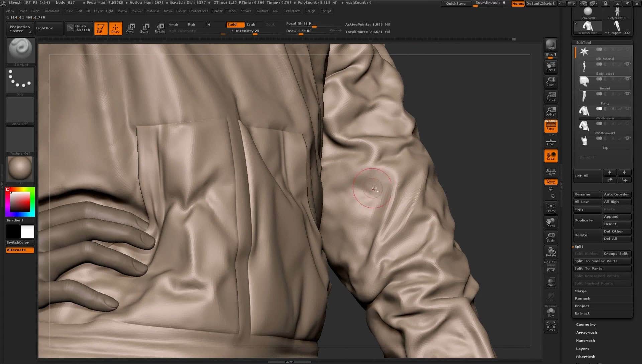Click the BPR render button
Viewport: 642px width, 364px height.
tap(551, 45)
